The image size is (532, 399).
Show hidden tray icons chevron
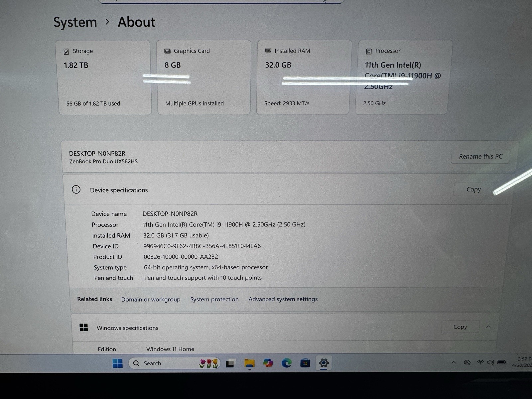[454, 362]
